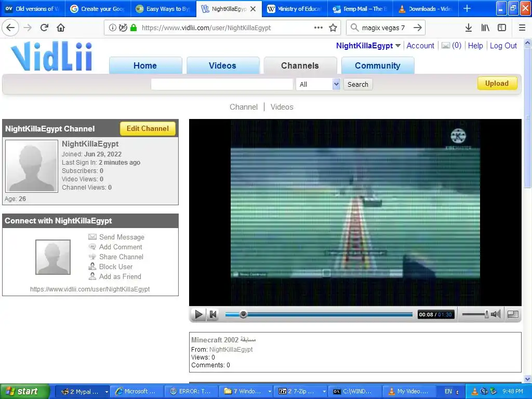
Task: Go back with the browser back arrow
Action: pos(10,28)
